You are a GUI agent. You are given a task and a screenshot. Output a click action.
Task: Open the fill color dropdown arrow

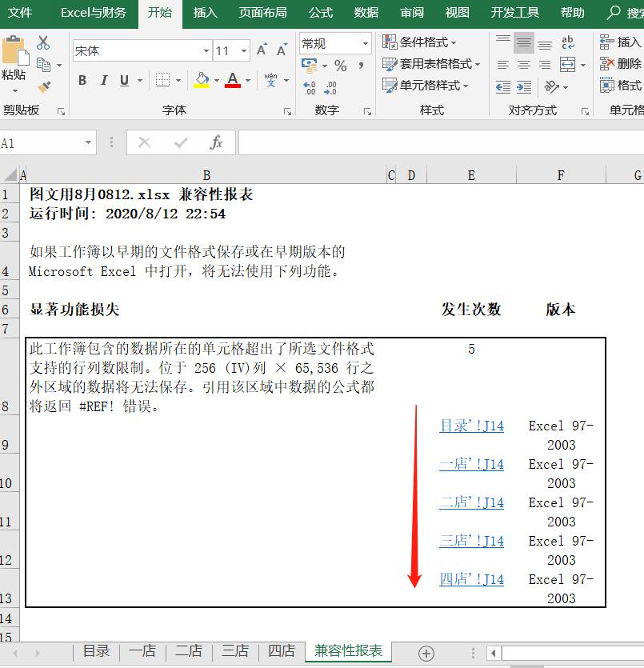(215, 81)
